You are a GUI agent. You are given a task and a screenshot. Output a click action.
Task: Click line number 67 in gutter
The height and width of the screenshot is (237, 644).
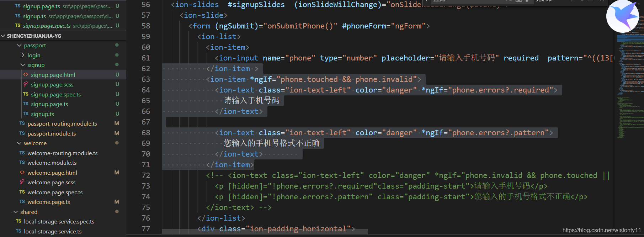coord(146,122)
